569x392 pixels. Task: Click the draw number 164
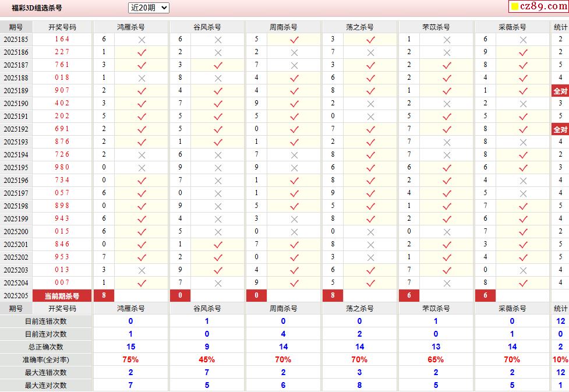[x=62, y=39]
